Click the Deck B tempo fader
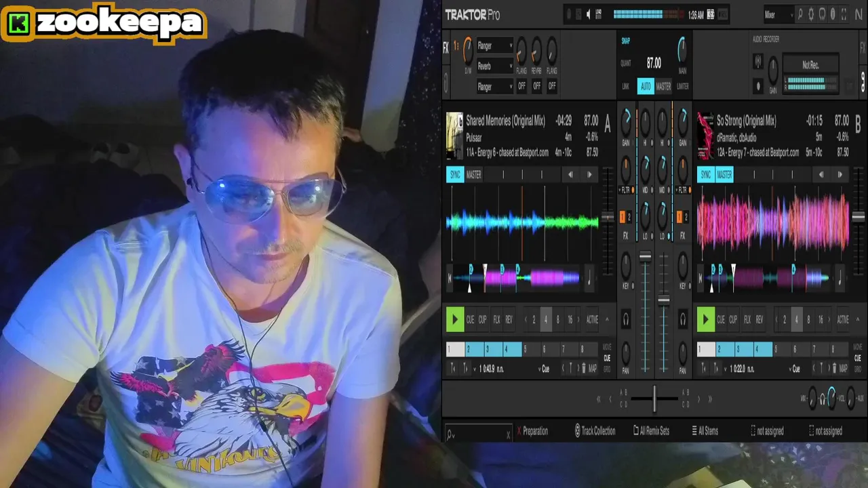 tap(858, 218)
